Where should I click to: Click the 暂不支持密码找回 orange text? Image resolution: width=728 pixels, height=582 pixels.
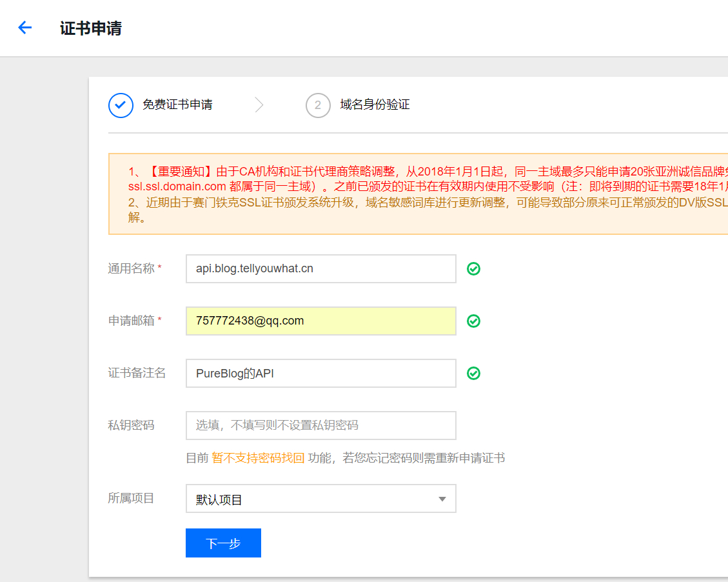[x=258, y=459]
